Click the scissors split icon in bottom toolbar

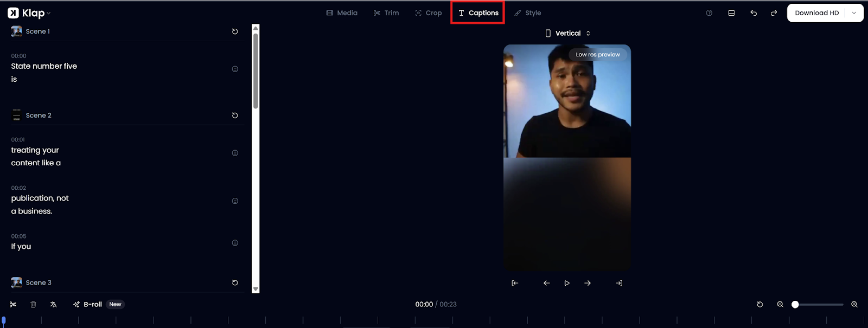(13, 305)
